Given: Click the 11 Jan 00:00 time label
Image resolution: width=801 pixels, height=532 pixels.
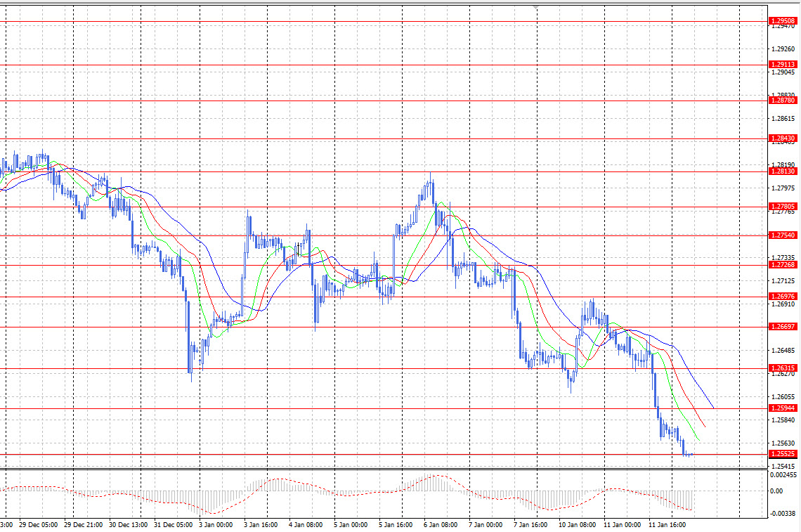Looking at the screenshot, I should tap(623, 525).
